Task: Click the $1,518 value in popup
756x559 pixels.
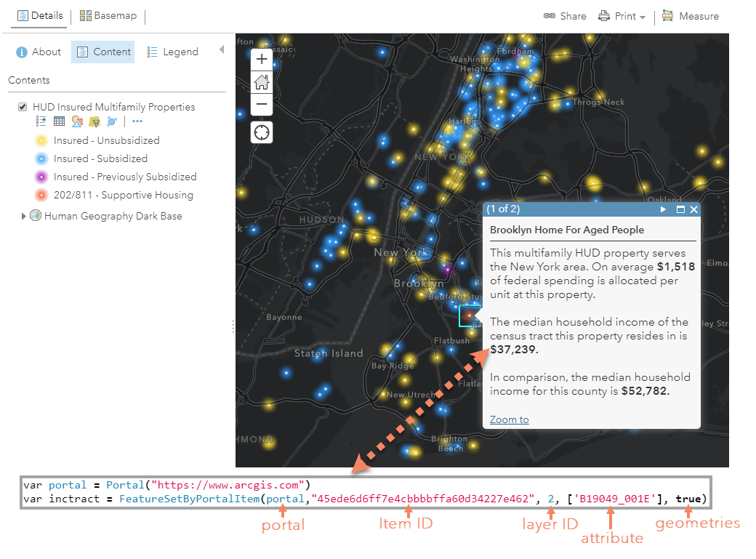Action: [x=676, y=267]
